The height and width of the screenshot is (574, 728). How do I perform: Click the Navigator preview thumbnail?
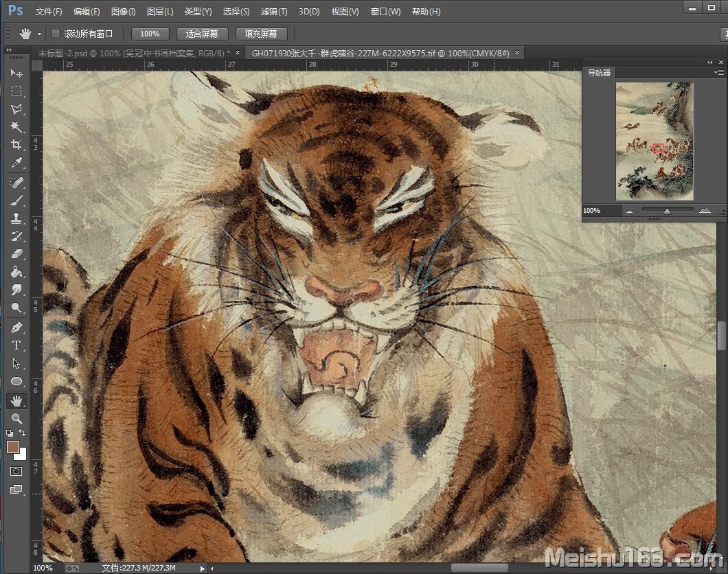coord(655,141)
